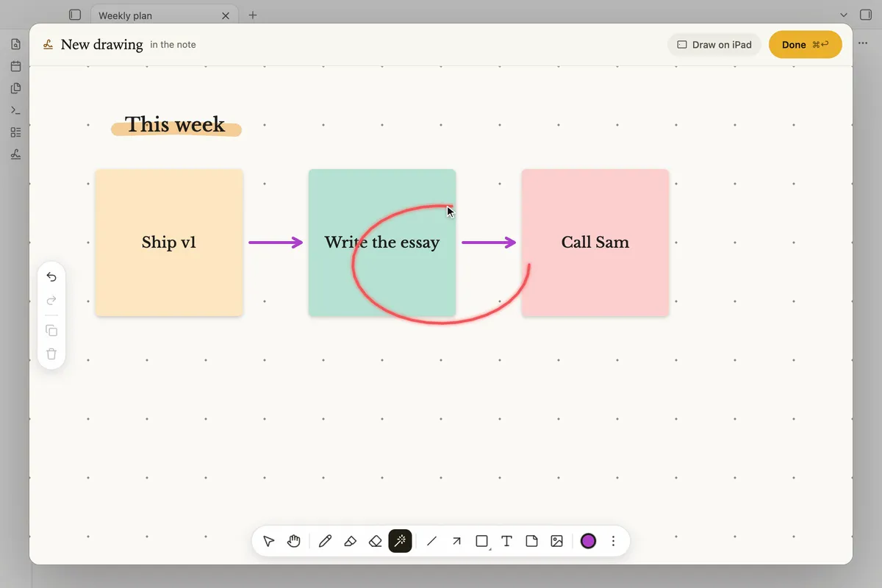882x588 pixels.
Task: Click the drawing icon beside New drawing
Action: (48, 45)
